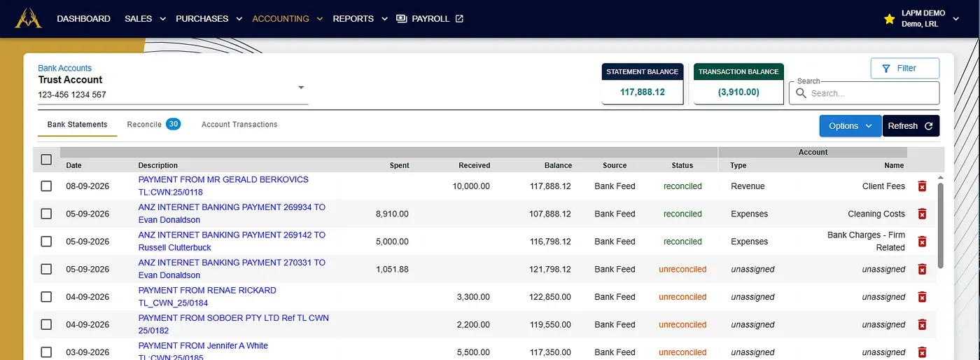Click the Filter button
The height and width of the screenshot is (360, 980).
tap(905, 68)
